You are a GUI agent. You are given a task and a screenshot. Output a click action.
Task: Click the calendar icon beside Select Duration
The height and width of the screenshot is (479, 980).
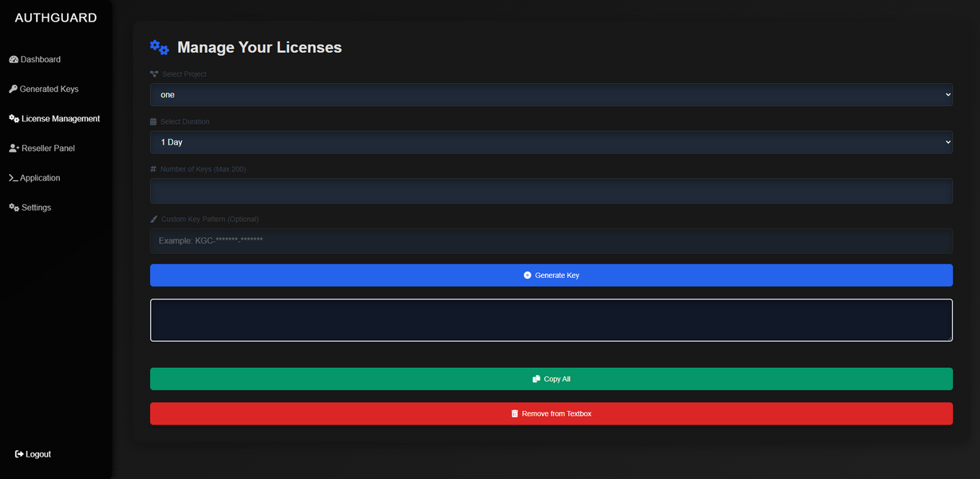tap(152, 121)
